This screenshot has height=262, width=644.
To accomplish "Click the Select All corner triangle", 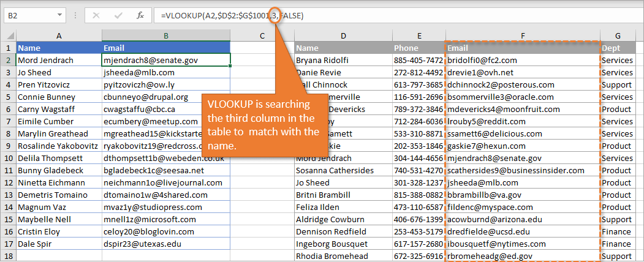I will point(8,36).
